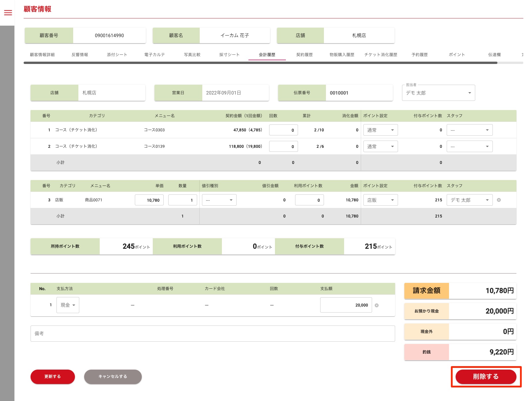Switch to the 契約履歴 tab
The height and width of the screenshot is (401, 532).
[x=304, y=55]
